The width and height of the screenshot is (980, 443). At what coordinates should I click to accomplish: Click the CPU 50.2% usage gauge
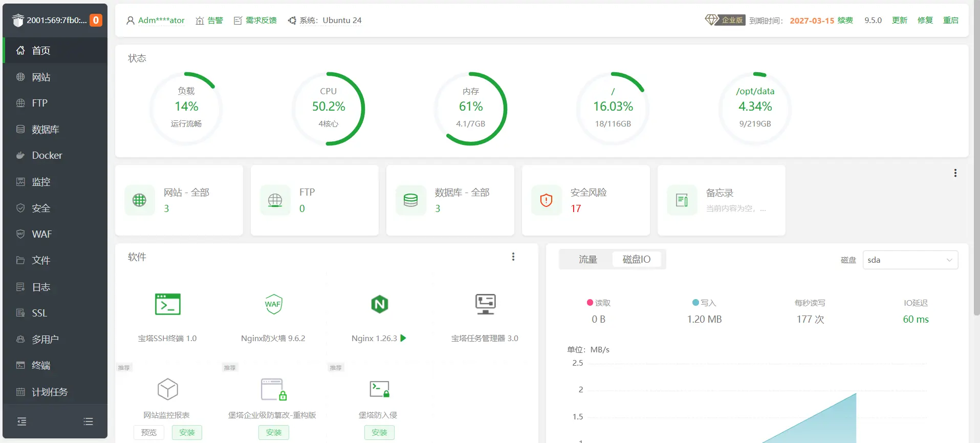pyautogui.click(x=329, y=109)
